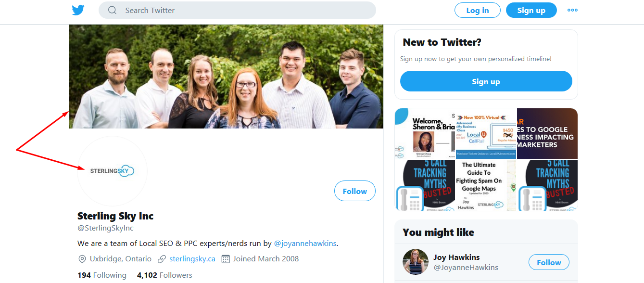Click the calendar joined-date icon
Viewport: 644px width, 283px height.
[x=226, y=259]
